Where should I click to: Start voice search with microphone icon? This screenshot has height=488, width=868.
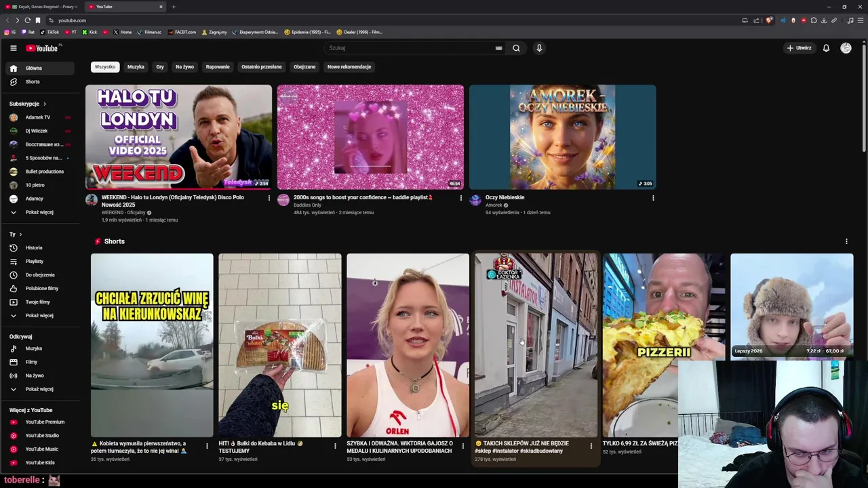point(539,48)
